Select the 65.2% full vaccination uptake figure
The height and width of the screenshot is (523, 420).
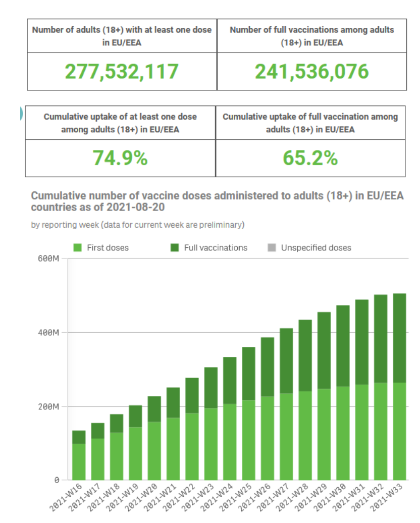point(310,158)
